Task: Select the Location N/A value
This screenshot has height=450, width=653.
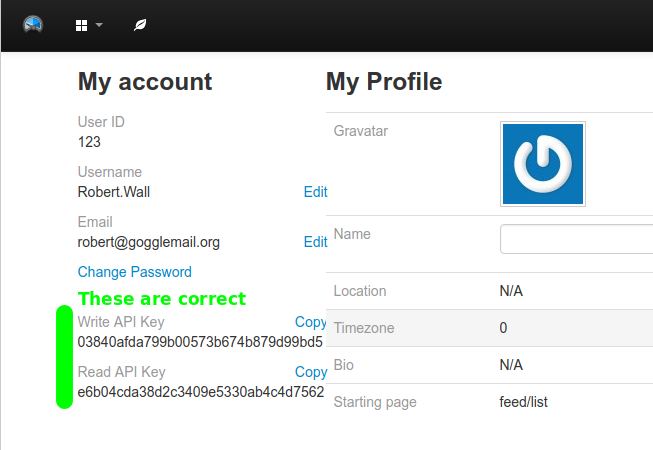Action: [x=511, y=291]
